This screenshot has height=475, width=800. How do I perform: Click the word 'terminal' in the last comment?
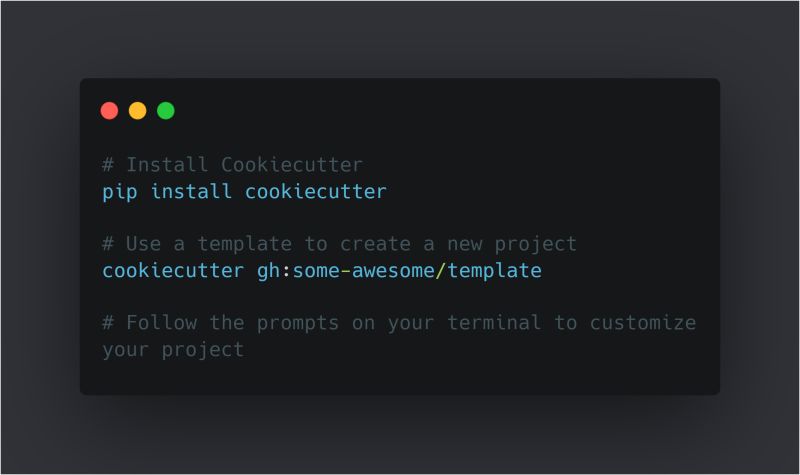pos(494,322)
